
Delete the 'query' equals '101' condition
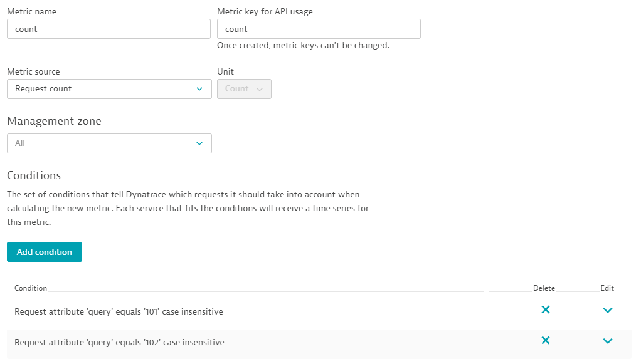(x=545, y=309)
